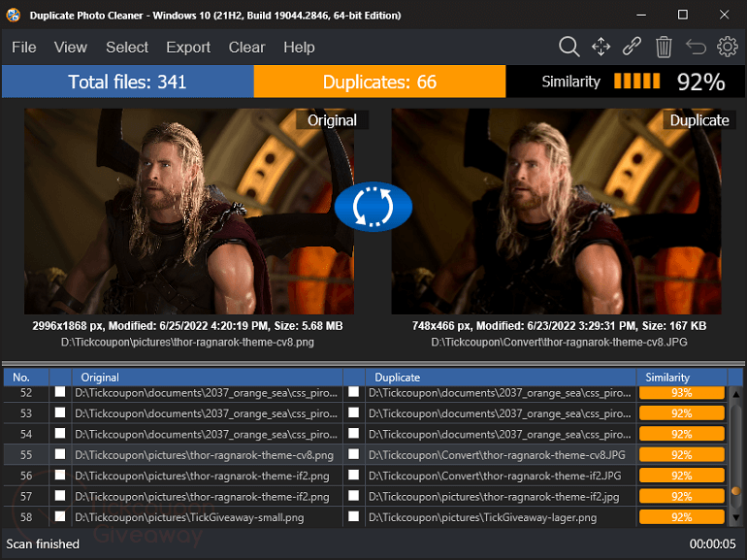Click the Duplicate column header
The width and height of the screenshot is (747, 560).
pos(501,378)
